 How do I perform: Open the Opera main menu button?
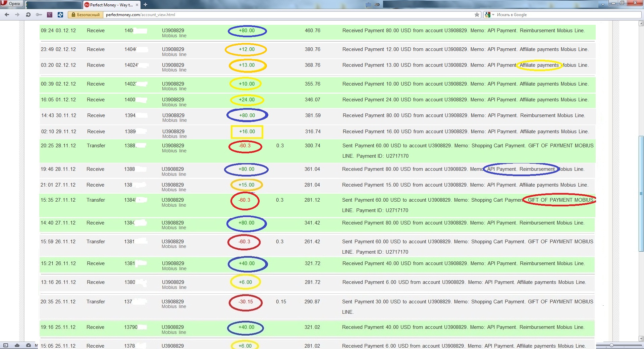12,4
